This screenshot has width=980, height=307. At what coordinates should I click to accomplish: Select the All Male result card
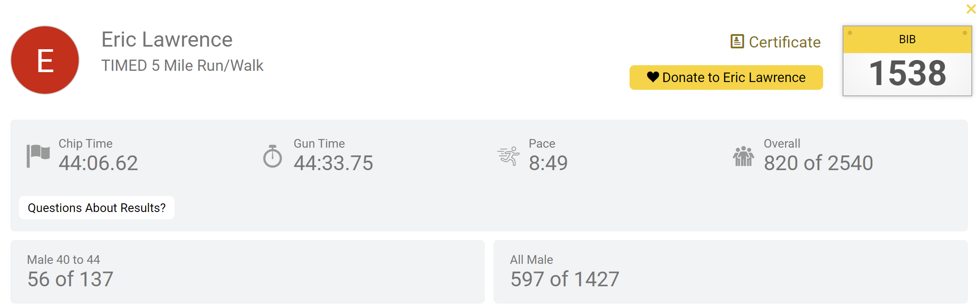[730, 272]
